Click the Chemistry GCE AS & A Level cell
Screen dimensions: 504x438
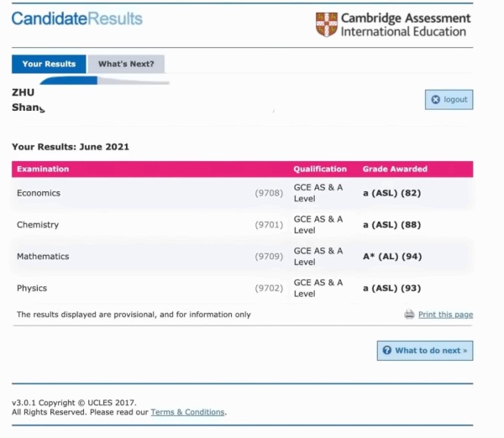click(318, 225)
